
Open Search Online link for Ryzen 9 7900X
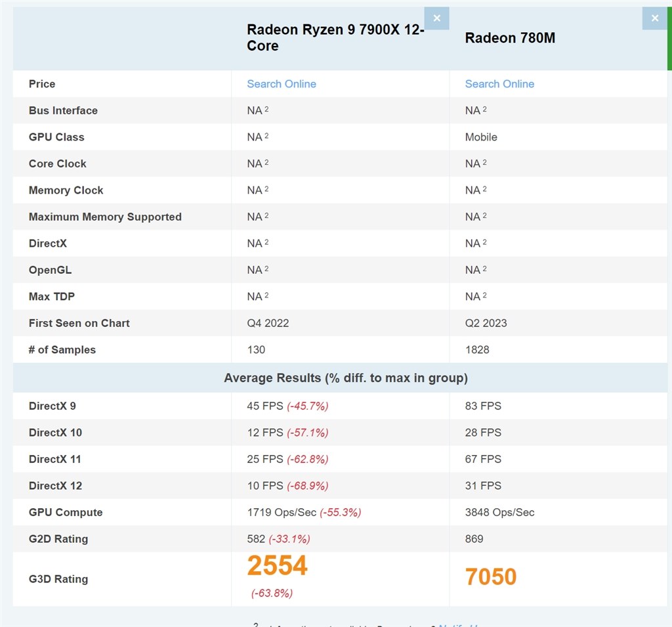coord(282,84)
